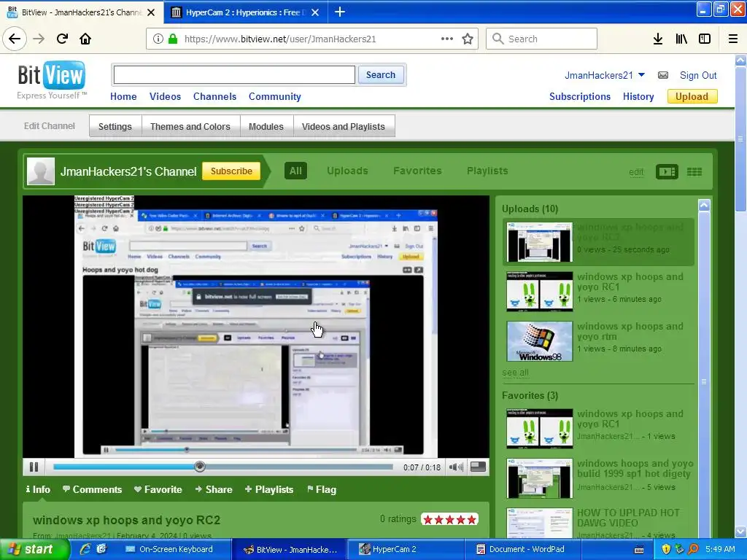Viewport: 747px width, 560px height.
Task: Select the Favorites channel filter
Action: 417,171
